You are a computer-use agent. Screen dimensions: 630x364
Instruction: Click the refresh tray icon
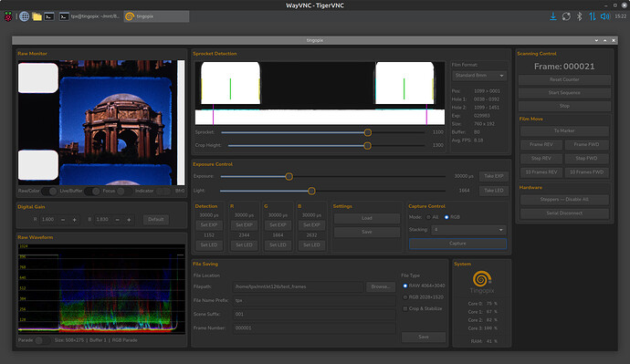(x=566, y=16)
